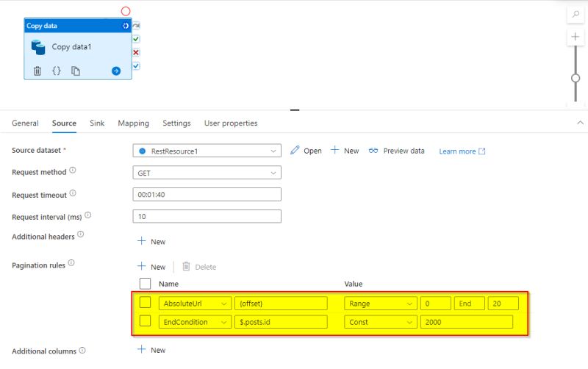Check the EndCondition rule checkbox
Viewport: 588px width, 369px height.
click(x=145, y=321)
